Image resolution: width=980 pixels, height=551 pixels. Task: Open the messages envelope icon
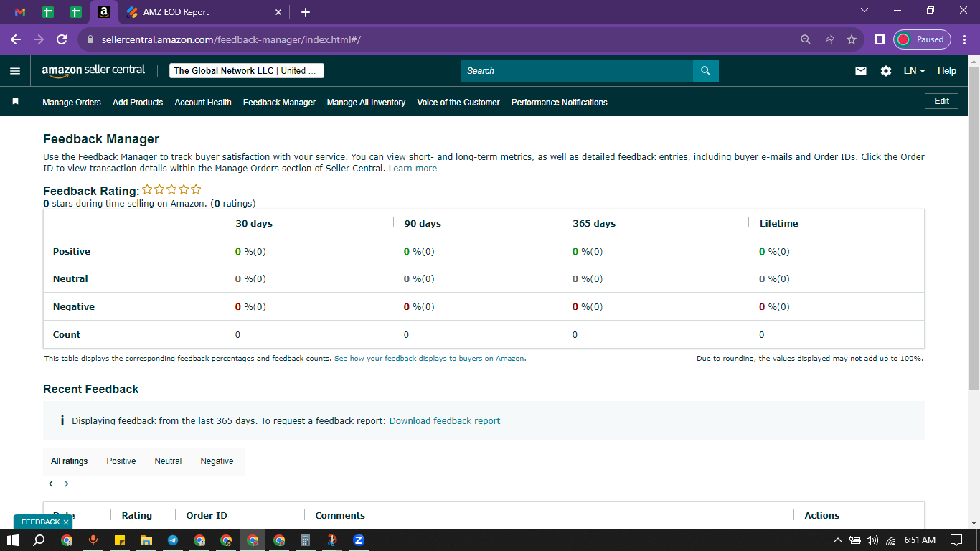tap(861, 71)
